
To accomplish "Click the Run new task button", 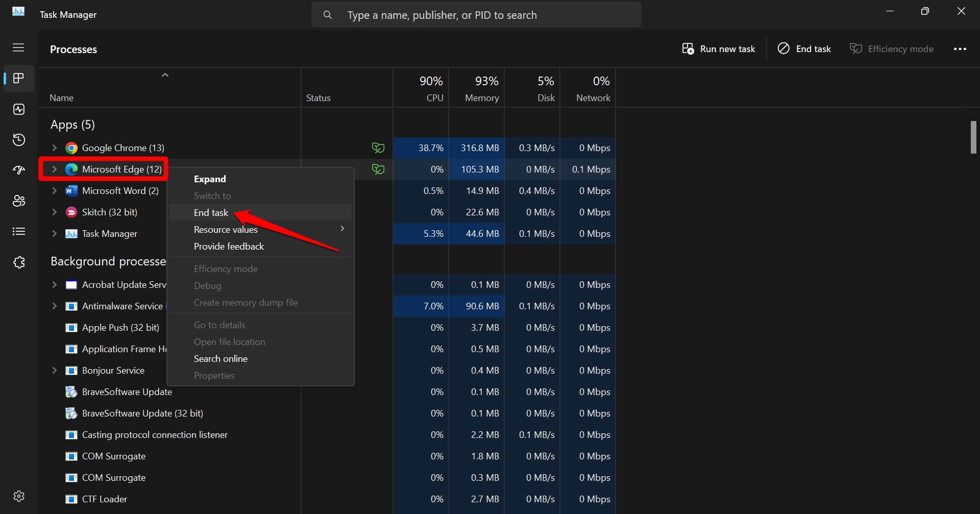I will (719, 49).
